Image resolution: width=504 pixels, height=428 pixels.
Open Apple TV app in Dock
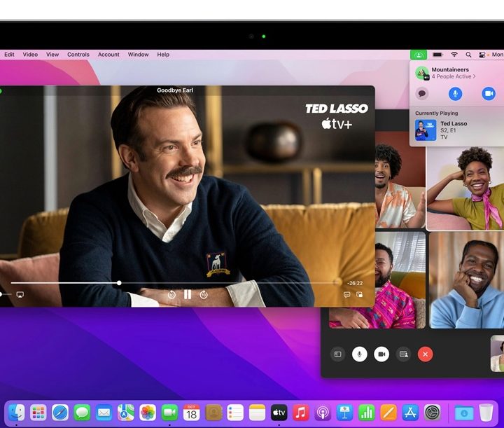pyautogui.click(x=279, y=413)
